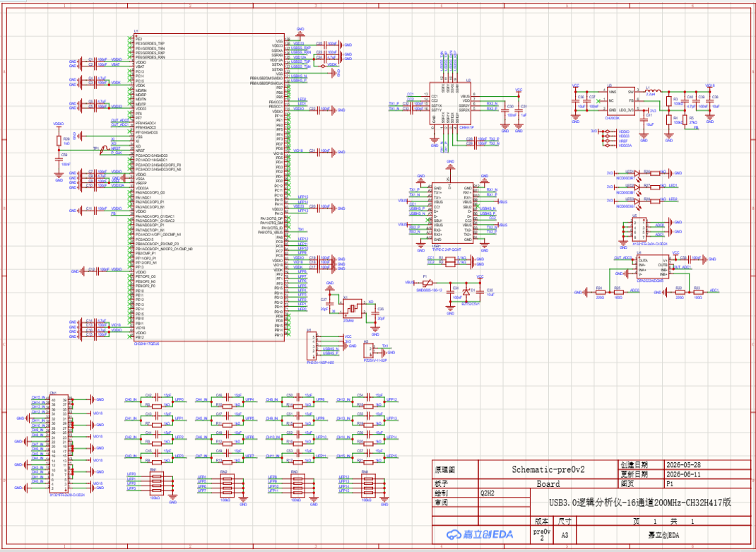Click the page name P1 cell
This screenshot has width=756, height=552.
point(707,484)
